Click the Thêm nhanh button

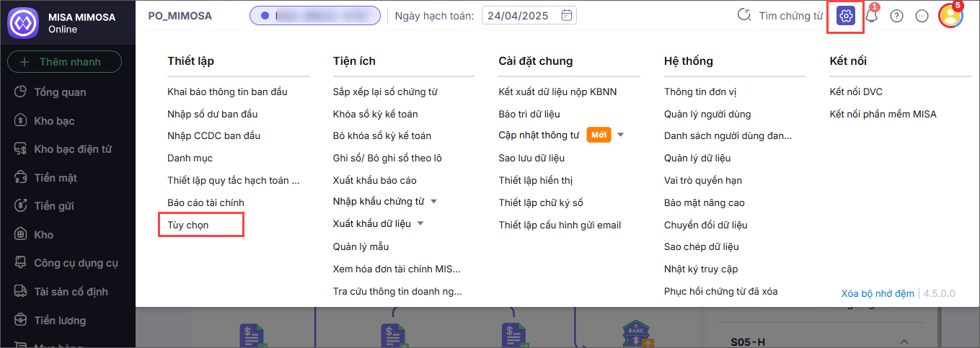point(64,62)
